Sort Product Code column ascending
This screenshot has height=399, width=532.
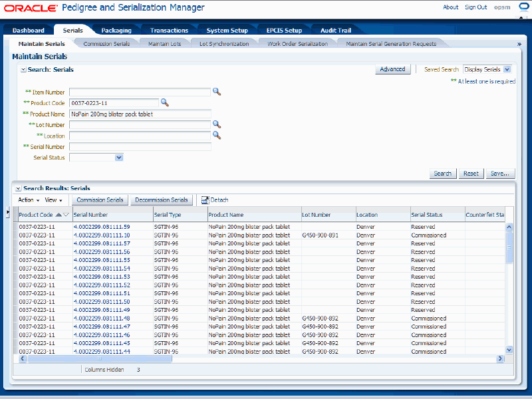tap(59, 215)
